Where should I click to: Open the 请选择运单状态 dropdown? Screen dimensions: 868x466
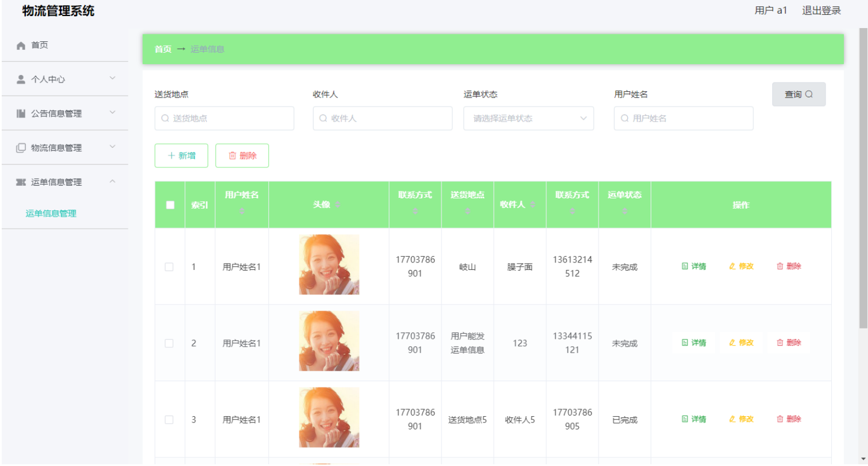[x=529, y=119]
